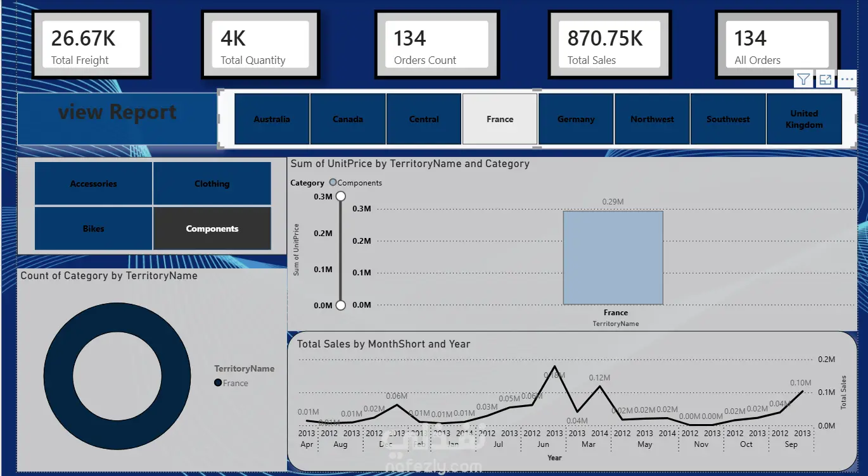
Task: Click the Sep month axis label
Action: (791, 444)
